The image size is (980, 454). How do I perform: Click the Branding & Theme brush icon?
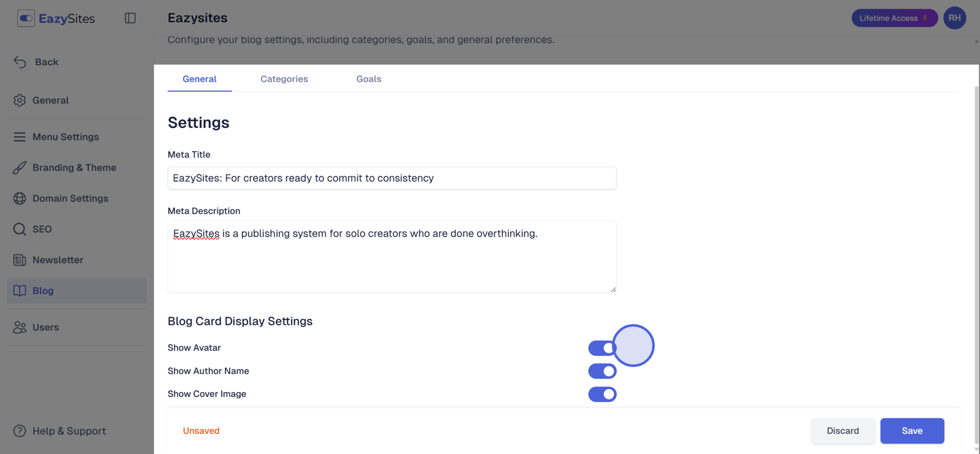click(20, 167)
